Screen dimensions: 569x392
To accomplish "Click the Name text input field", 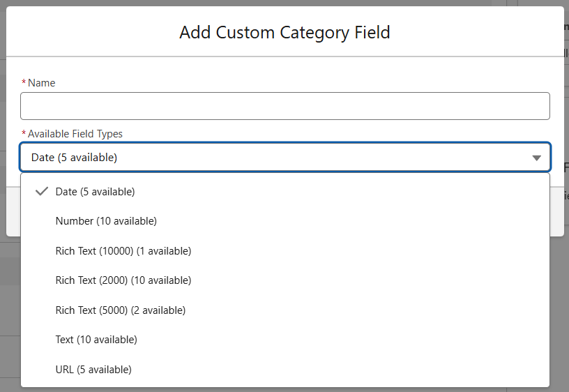I will pyautogui.click(x=284, y=106).
